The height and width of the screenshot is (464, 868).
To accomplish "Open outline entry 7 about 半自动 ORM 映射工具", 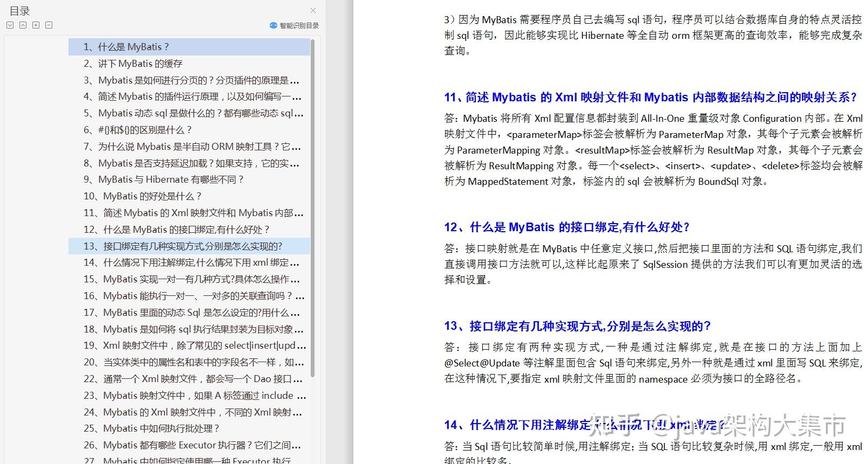I will (x=189, y=147).
